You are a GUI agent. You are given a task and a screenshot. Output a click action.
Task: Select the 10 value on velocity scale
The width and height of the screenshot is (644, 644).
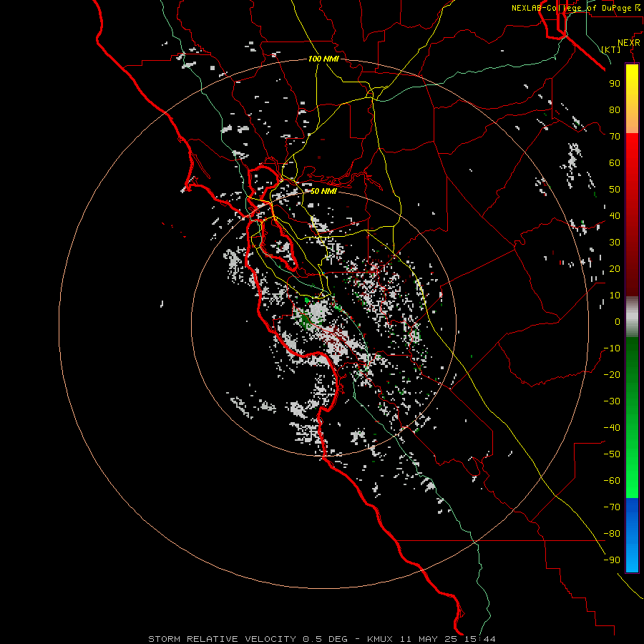pos(615,296)
